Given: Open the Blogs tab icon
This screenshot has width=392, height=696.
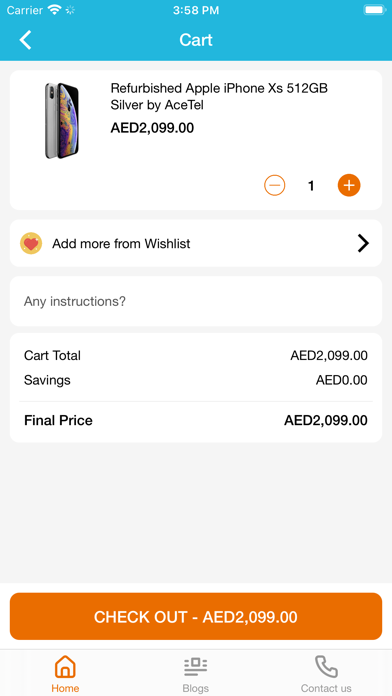Looking at the screenshot, I should click(196, 667).
